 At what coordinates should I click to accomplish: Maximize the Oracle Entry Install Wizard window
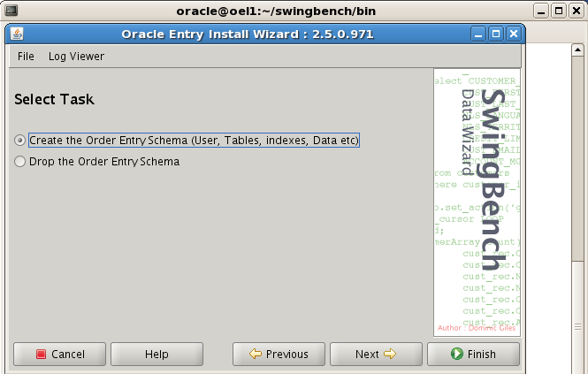click(496, 34)
